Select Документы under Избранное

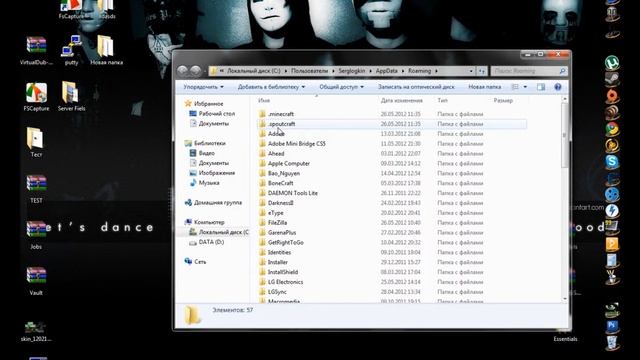pos(209,123)
